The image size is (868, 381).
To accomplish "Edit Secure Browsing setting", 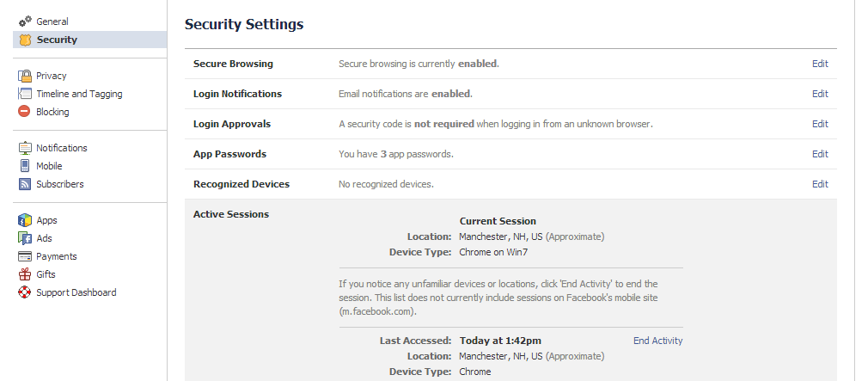I will tap(820, 64).
